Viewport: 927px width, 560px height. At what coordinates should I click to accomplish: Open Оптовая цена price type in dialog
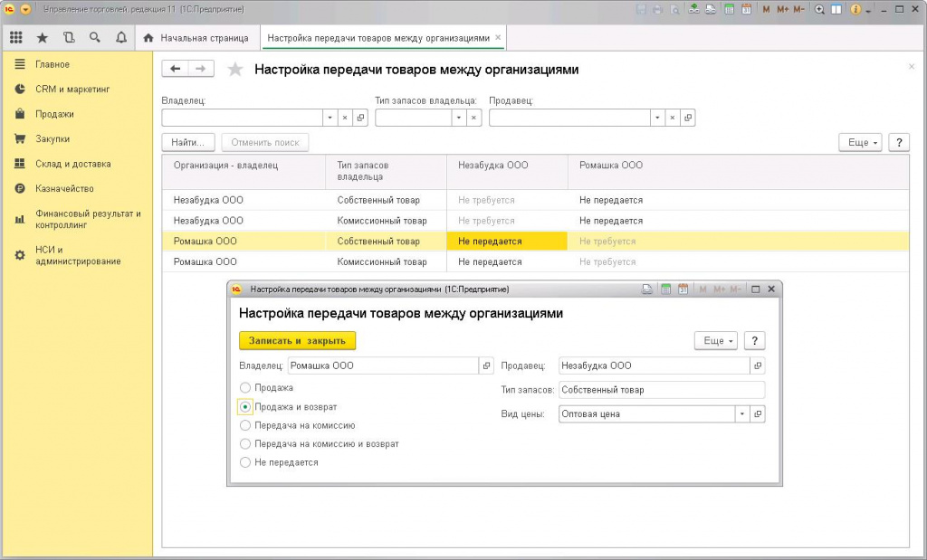pos(758,414)
